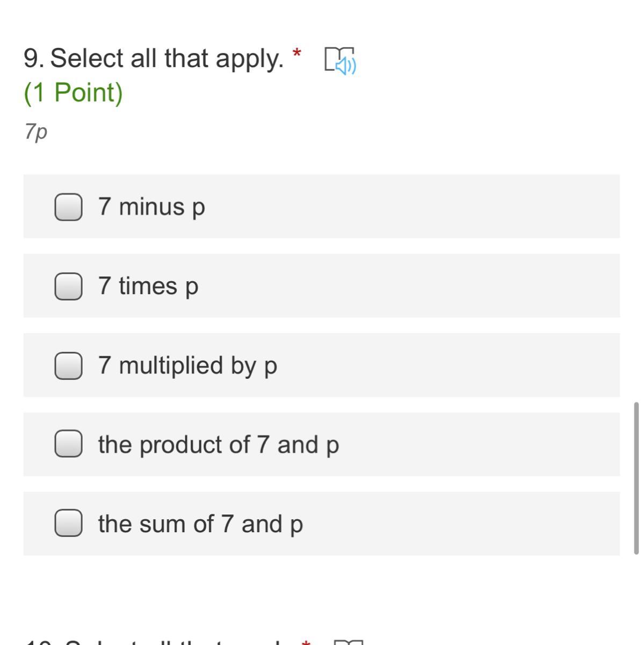The height and width of the screenshot is (645, 644).
Task: Toggle 'the sum of 7 and p' checkbox
Action: click(x=68, y=523)
